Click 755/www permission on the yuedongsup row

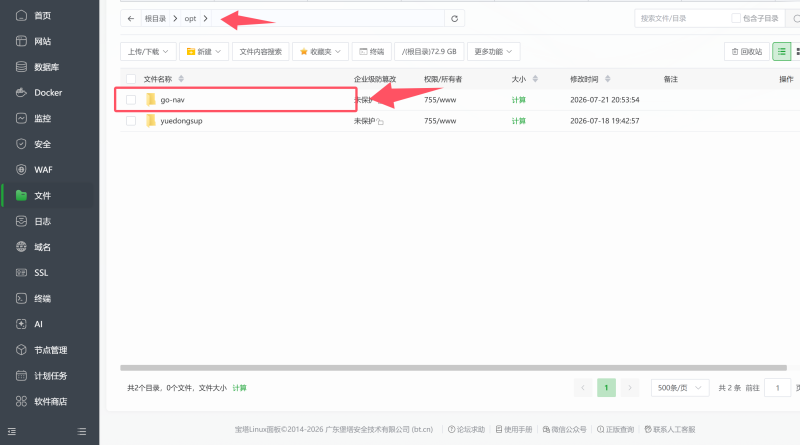pos(440,121)
